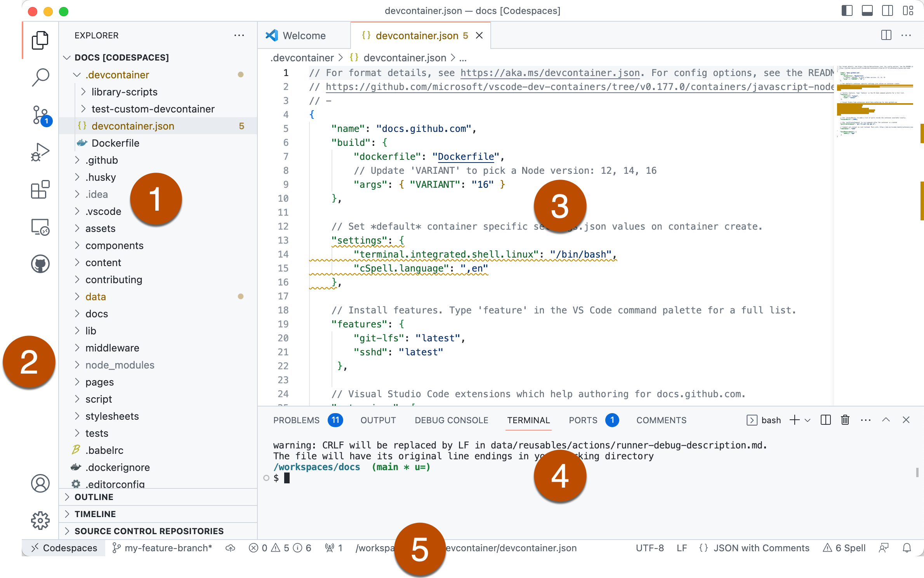924x578 pixels.
Task: Open the Source Control view
Action: click(40, 114)
